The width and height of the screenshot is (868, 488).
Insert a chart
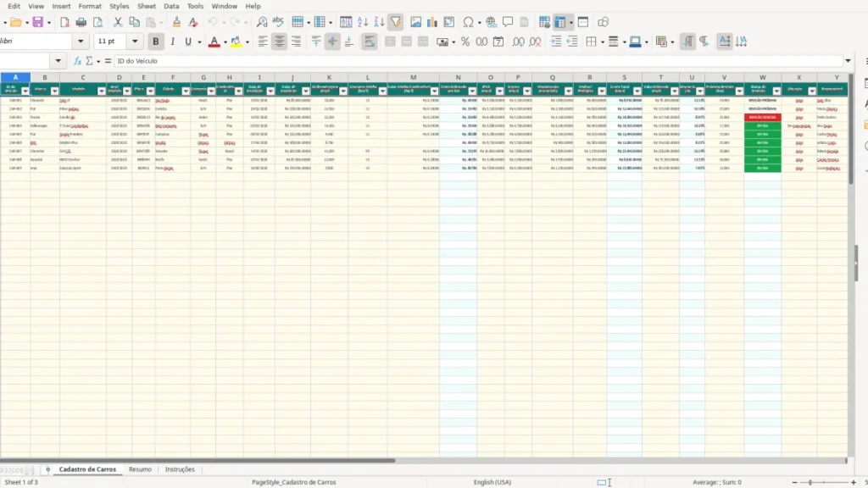pyautogui.click(x=432, y=22)
